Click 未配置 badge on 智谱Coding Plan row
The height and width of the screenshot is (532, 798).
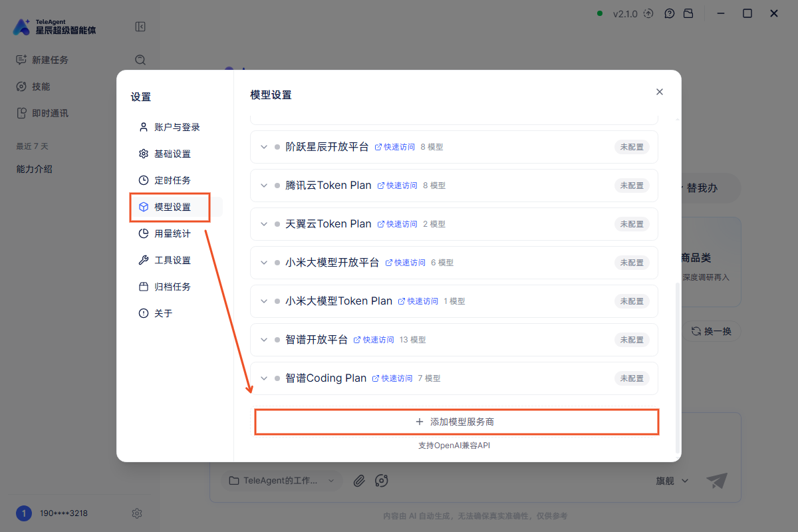(x=632, y=378)
